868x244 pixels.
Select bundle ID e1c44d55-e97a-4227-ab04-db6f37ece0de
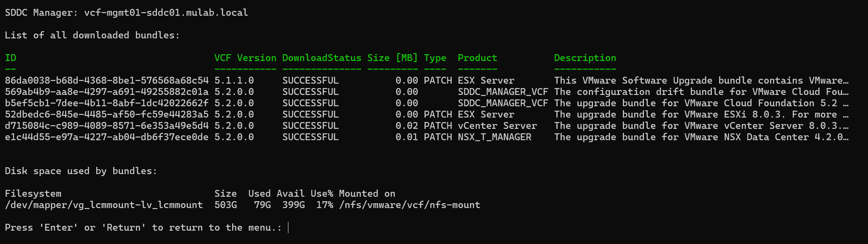(107, 137)
